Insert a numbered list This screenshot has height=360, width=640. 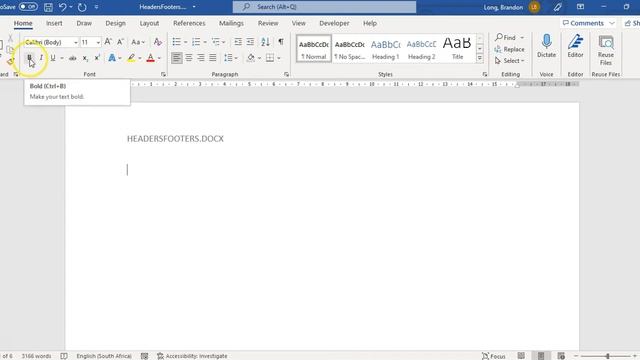click(x=196, y=42)
